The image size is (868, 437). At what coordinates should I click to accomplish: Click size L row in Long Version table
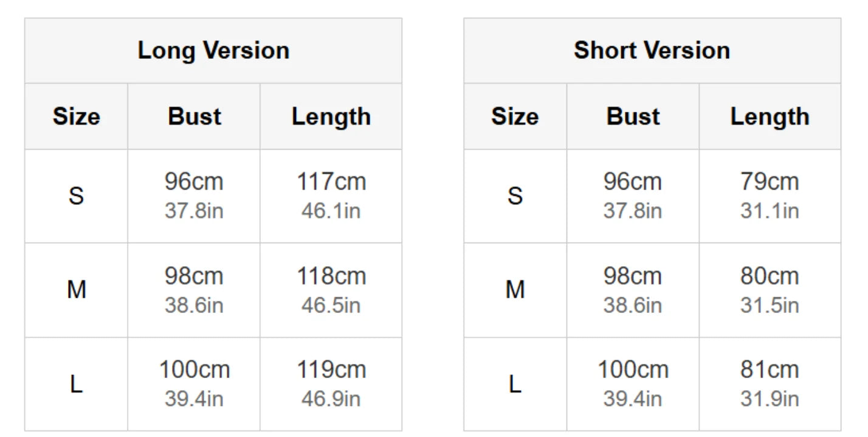click(213, 384)
